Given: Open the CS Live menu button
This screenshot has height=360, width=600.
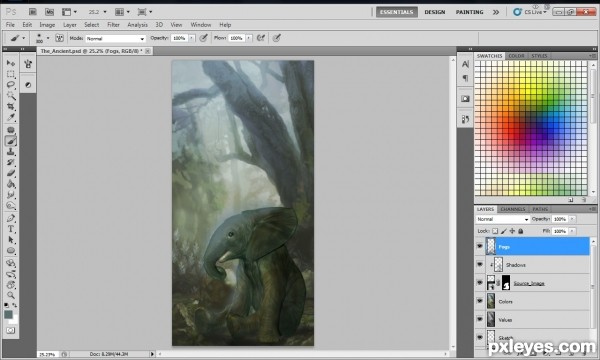Looking at the screenshot, I should tap(530, 12).
